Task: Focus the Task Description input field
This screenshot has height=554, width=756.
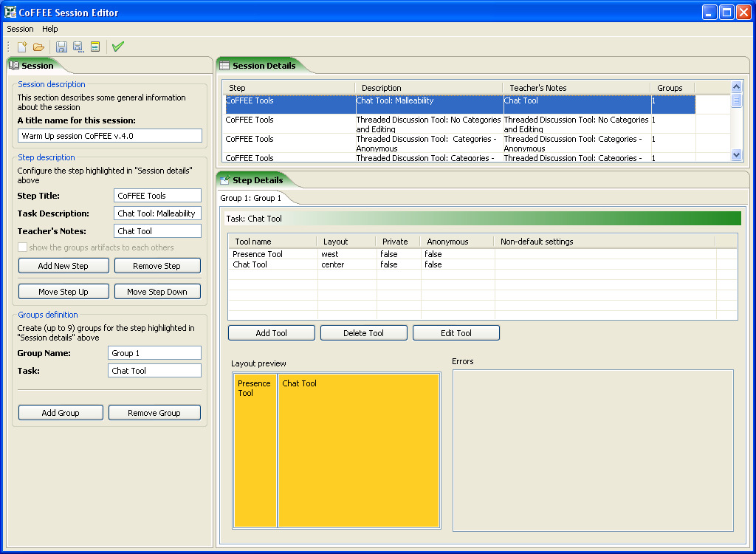Action: pyautogui.click(x=158, y=213)
